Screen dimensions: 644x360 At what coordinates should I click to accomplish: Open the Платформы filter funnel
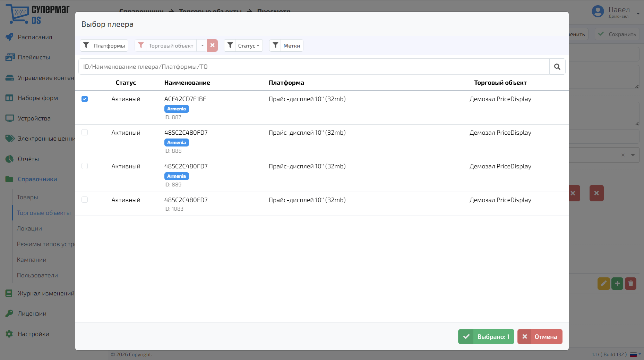tap(86, 45)
